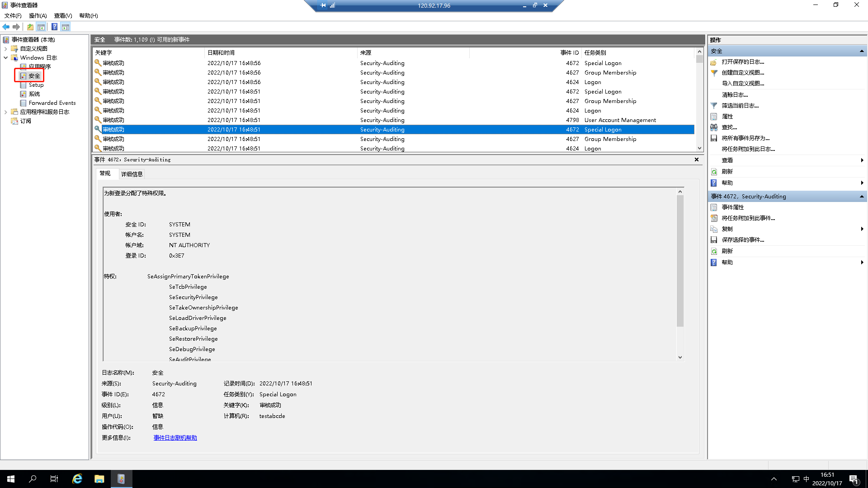Image resolution: width=868 pixels, height=488 pixels.
Task: Select the System (系统) log tree item
Action: coord(34,94)
